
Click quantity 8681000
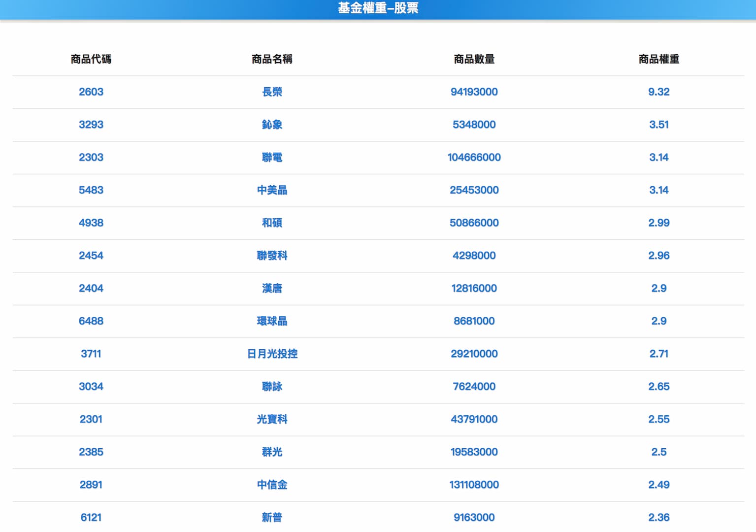pos(474,321)
